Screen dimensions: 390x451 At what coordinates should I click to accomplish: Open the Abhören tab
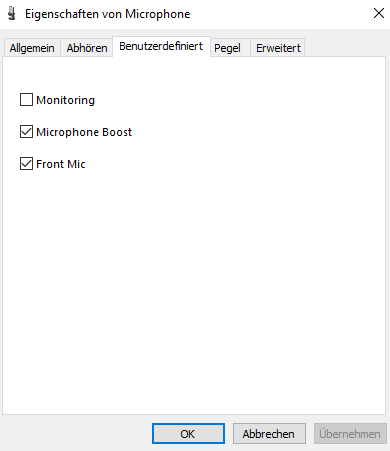[x=87, y=48]
